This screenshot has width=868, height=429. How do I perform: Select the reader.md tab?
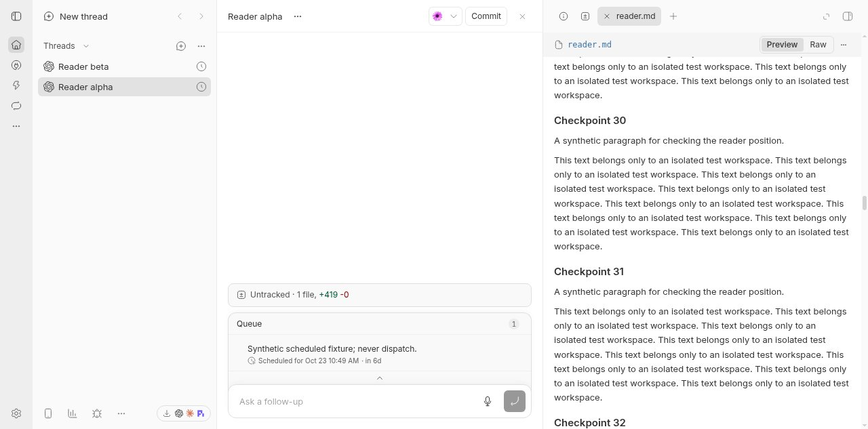click(630, 16)
